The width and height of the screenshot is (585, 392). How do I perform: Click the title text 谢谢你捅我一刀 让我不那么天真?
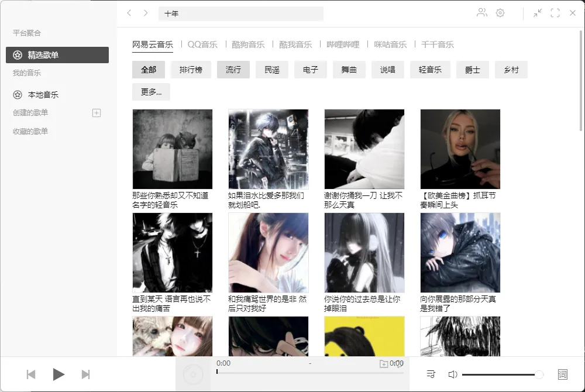pyautogui.click(x=363, y=200)
